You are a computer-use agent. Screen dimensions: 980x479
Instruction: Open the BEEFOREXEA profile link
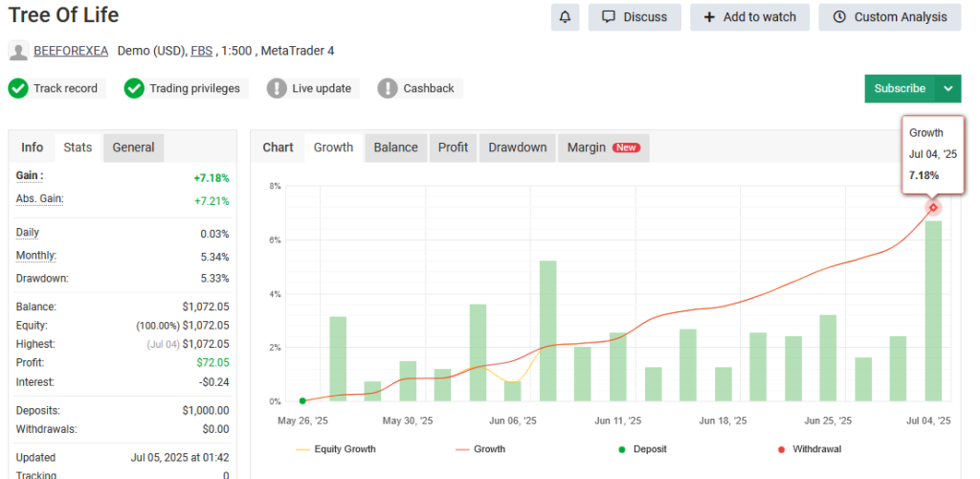(x=71, y=51)
